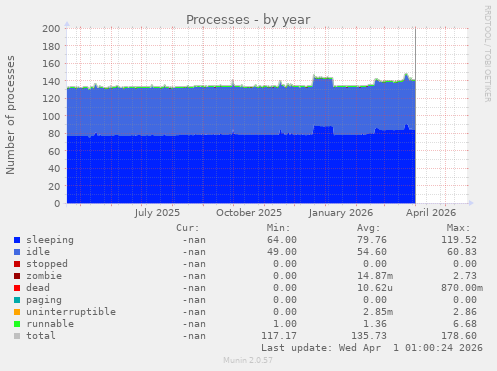Screen dimensions: 497x371
Task: Click the runnable legend color swatch
Action: [17, 324]
